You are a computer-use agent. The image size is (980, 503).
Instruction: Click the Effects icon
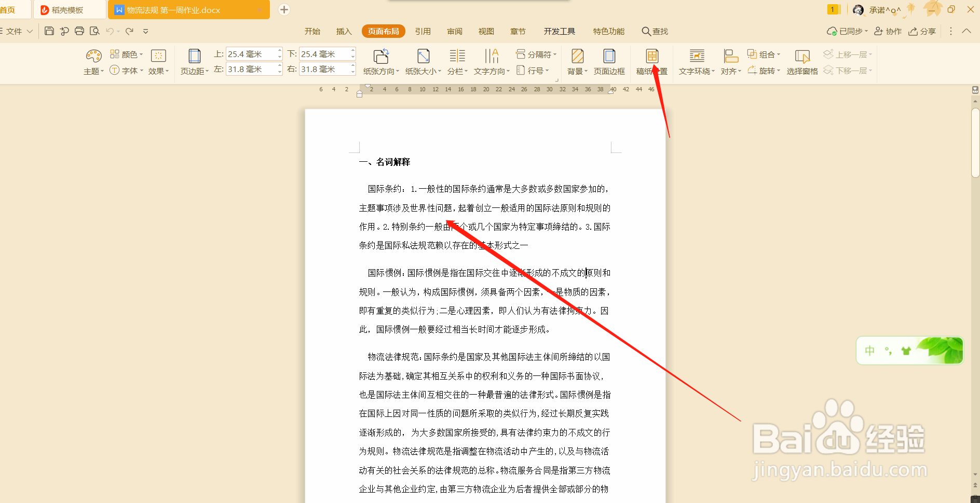click(158, 55)
